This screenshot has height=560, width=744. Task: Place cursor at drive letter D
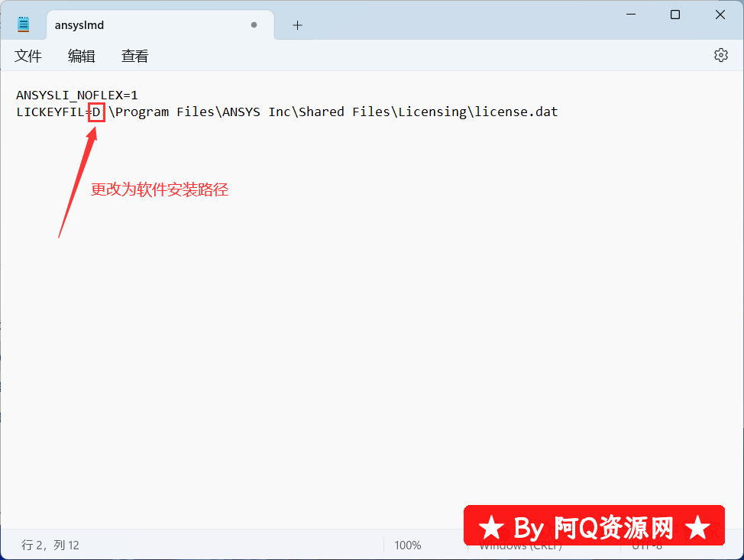(x=96, y=112)
